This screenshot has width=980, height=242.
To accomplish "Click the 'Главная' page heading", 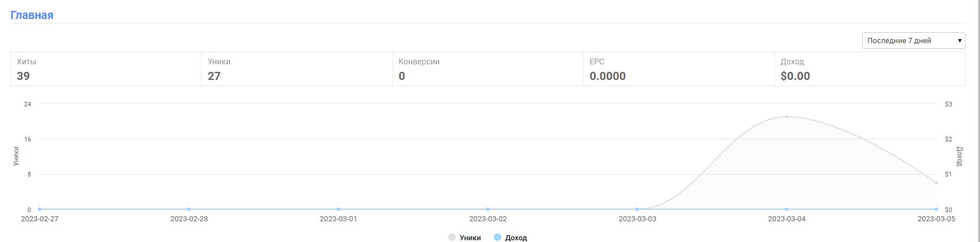I will coord(32,16).
